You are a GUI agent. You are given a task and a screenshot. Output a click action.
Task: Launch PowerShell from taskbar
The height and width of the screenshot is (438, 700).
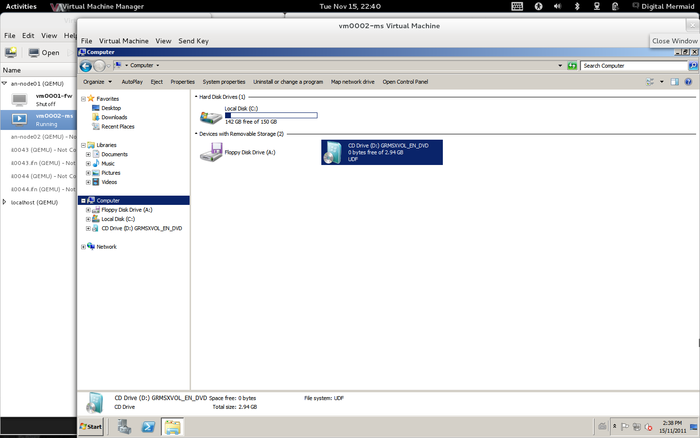point(148,427)
